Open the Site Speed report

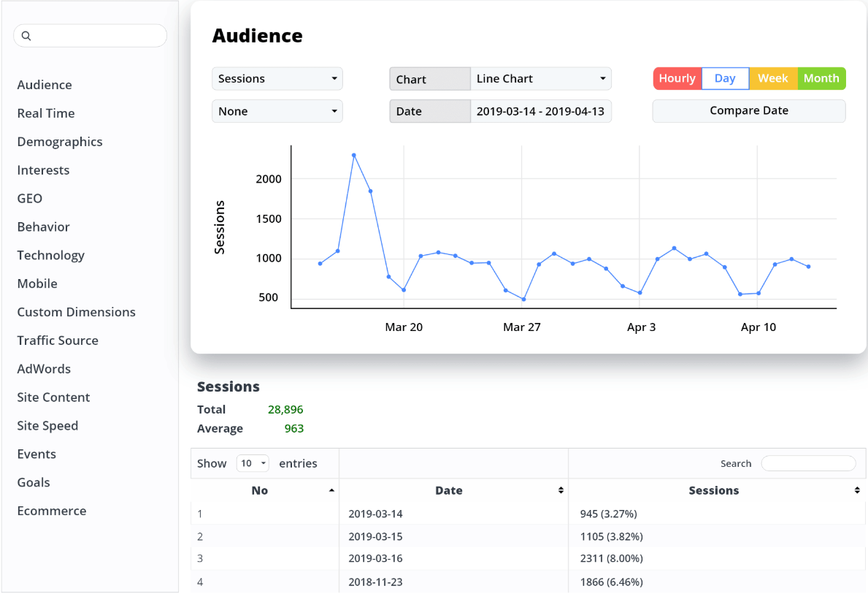coord(47,425)
